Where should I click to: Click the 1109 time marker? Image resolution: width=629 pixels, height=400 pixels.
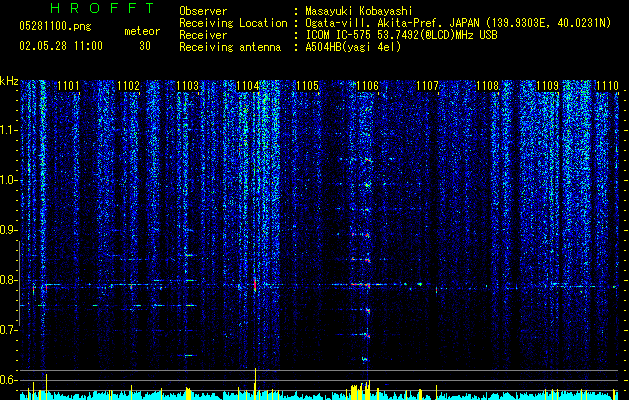547,86
